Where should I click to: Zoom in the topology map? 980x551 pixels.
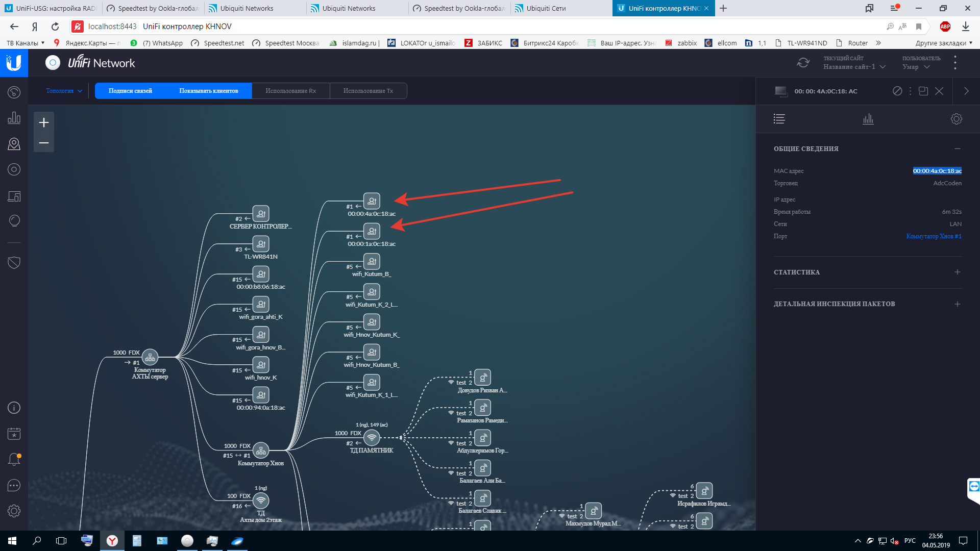click(44, 122)
